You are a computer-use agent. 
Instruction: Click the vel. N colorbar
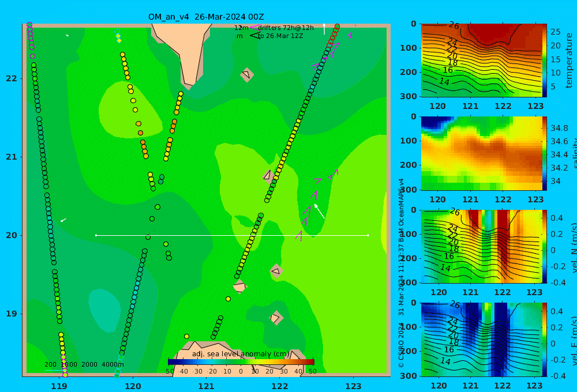tap(545, 246)
